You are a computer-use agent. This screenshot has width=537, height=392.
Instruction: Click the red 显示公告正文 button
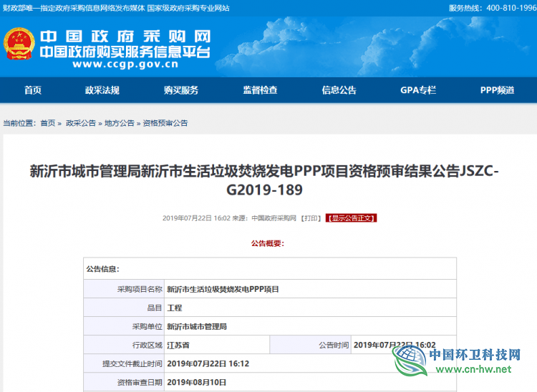[351, 218]
